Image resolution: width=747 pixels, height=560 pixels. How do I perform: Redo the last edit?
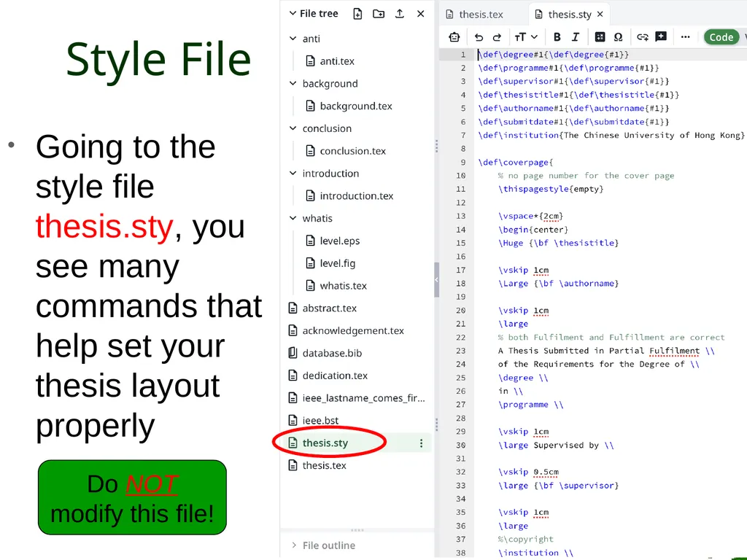point(497,36)
